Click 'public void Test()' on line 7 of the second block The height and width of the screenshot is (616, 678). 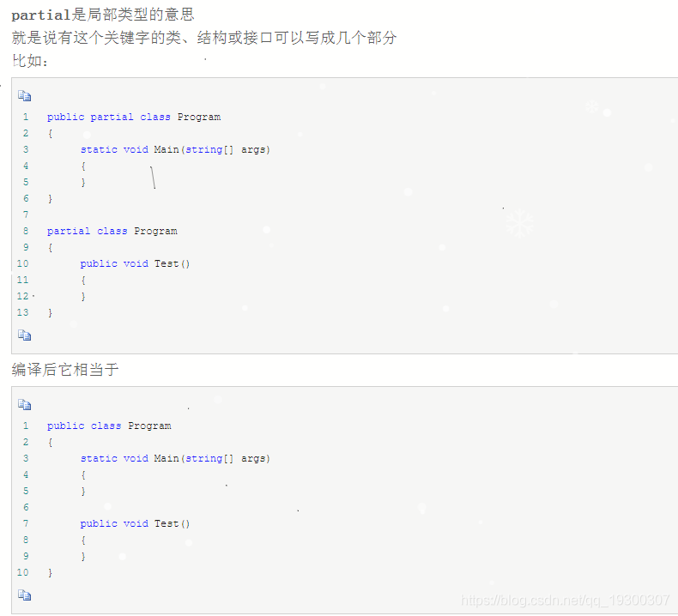click(x=135, y=523)
